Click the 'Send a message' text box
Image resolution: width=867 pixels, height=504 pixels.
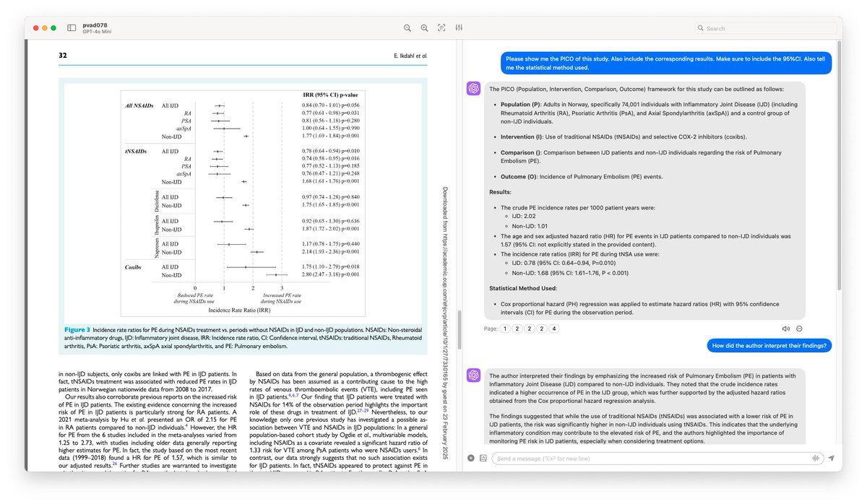pos(650,458)
